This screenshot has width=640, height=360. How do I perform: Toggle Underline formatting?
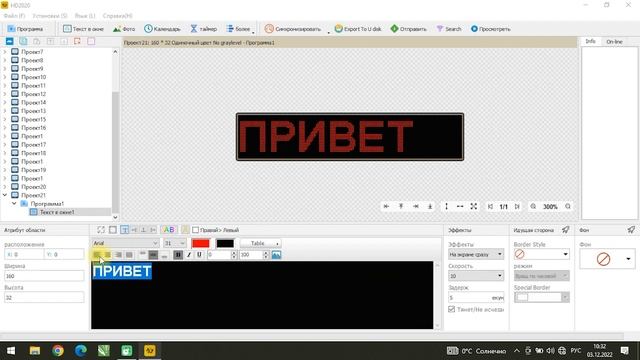tap(199, 255)
